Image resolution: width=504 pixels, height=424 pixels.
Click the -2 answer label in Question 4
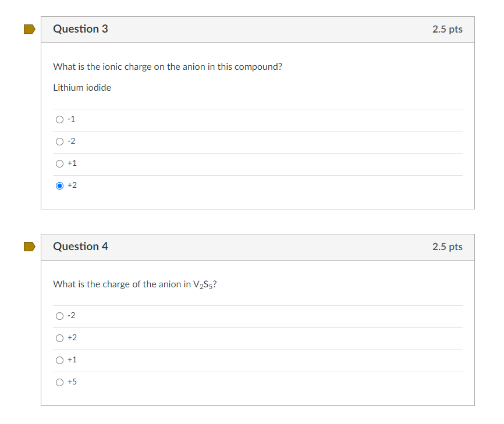[x=71, y=315]
